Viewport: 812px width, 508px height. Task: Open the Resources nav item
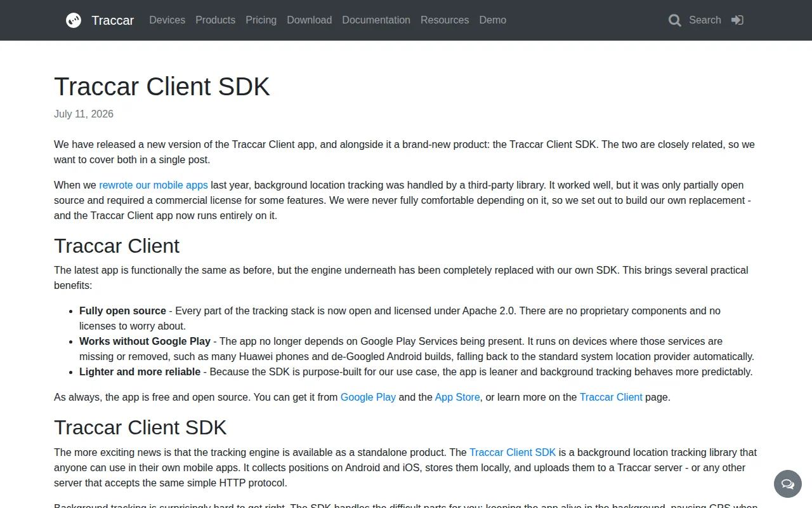tap(445, 20)
